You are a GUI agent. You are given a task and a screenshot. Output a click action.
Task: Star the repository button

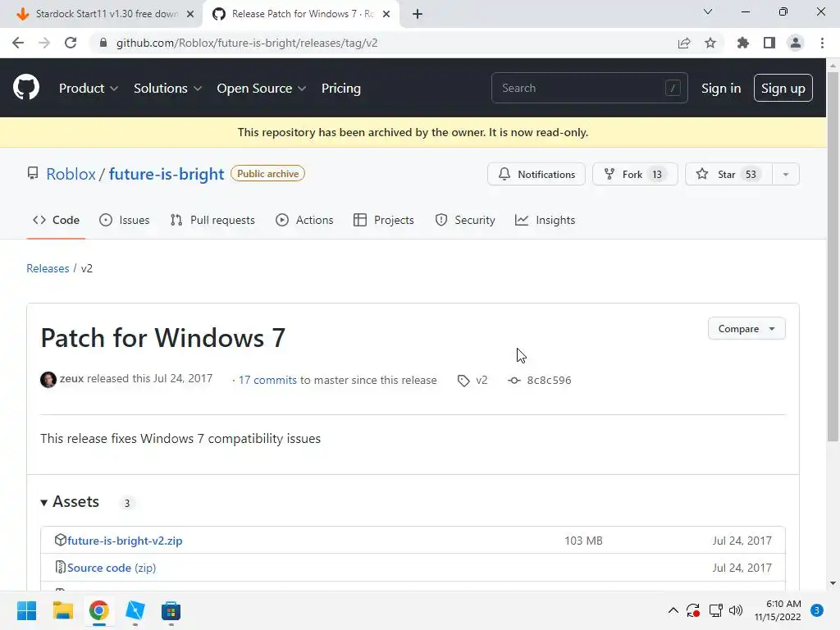728,174
